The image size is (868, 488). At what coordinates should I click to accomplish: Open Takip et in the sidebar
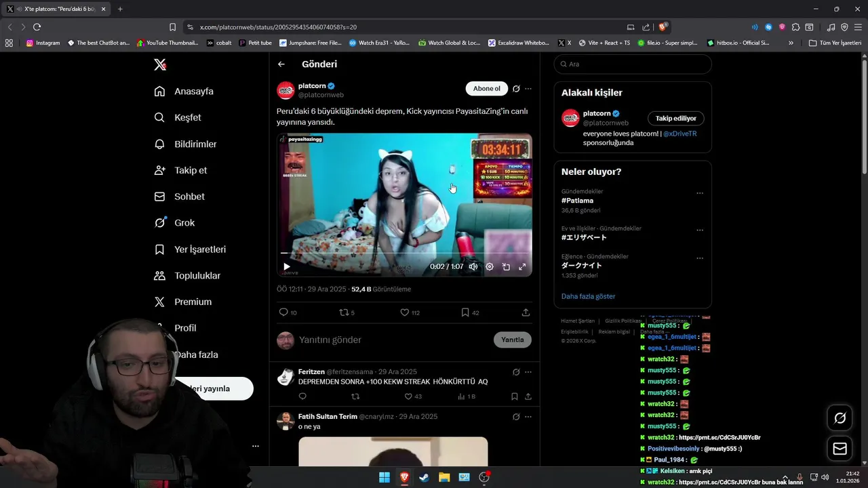pyautogui.click(x=180, y=170)
